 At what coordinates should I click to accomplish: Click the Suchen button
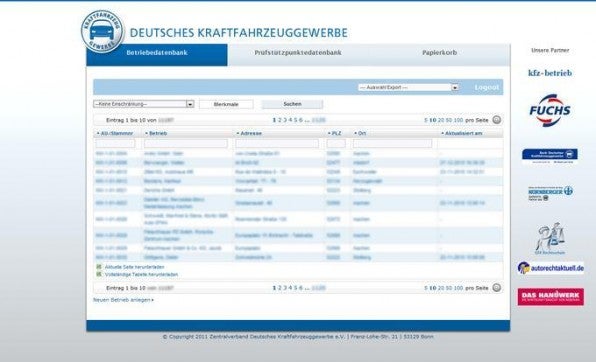292,104
